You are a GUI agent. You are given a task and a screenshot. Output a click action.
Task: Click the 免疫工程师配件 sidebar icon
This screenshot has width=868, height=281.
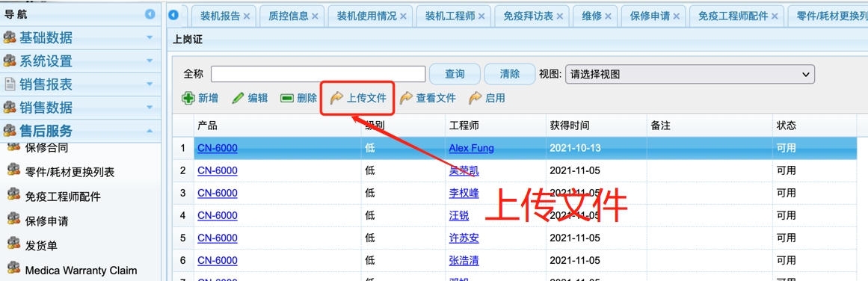[13, 195]
